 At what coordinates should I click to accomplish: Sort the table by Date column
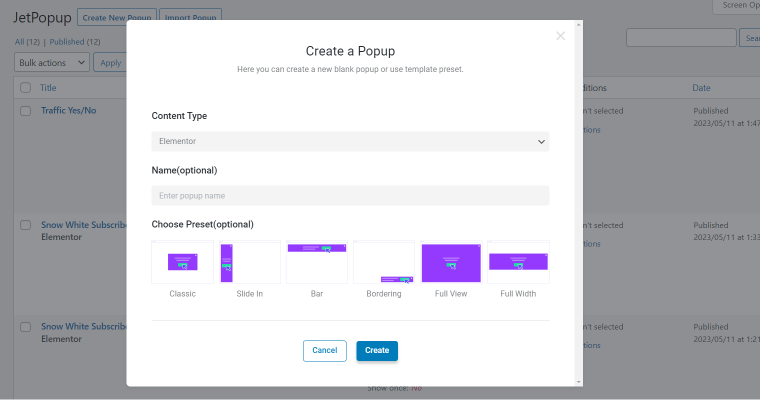pyautogui.click(x=701, y=88)
